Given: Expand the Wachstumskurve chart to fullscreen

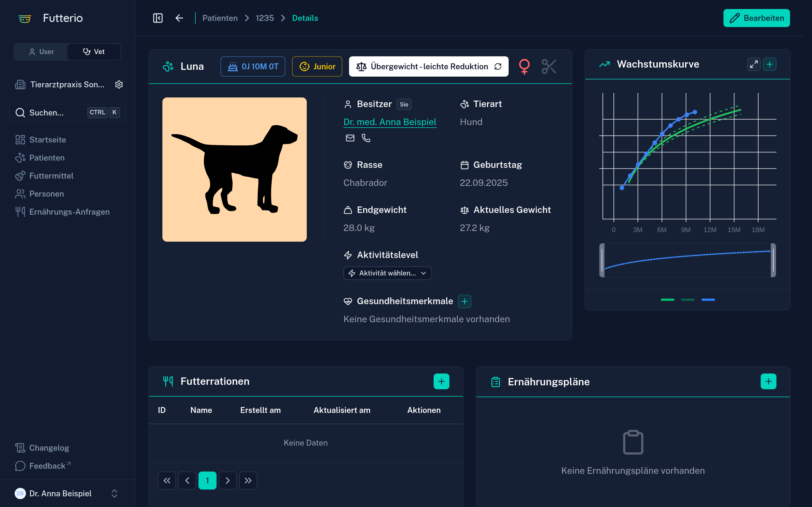Looking at the screenshot, I should tap(754, 64).
